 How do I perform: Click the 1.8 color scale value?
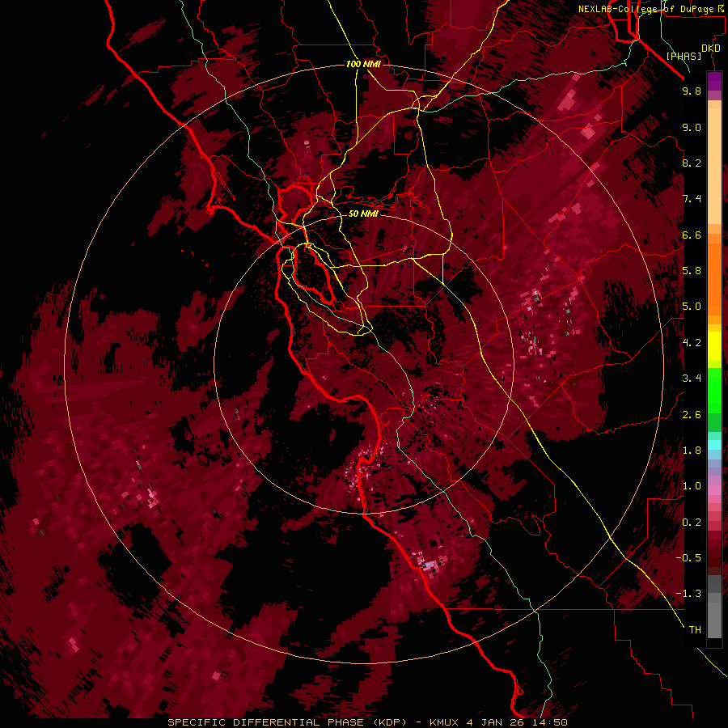click(692, 451)
